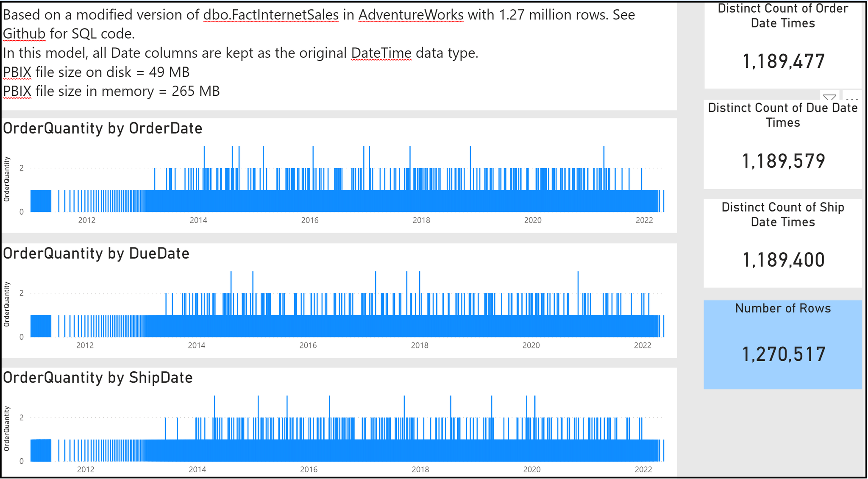Screen dimensions: 868x479
Task: Open more options menu on Due Date card
Action: (852, 97)
